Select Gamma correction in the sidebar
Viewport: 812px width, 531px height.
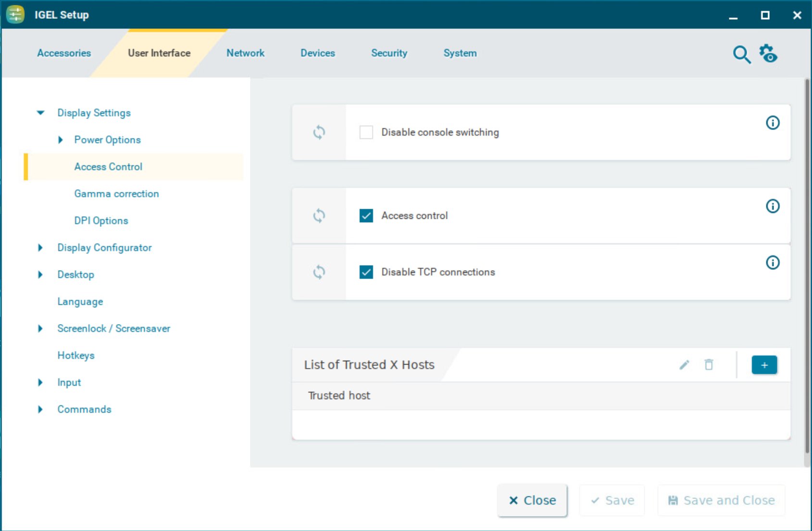pos(116,194)
